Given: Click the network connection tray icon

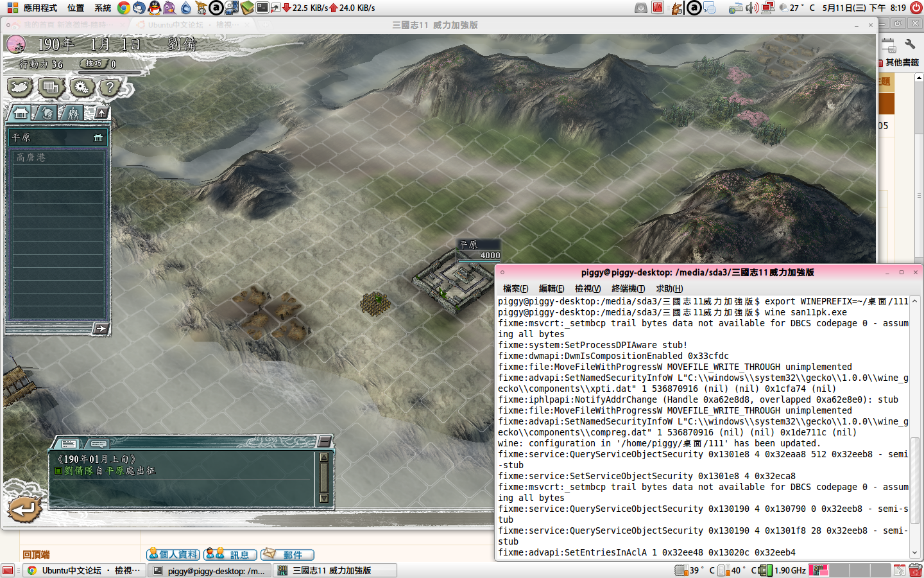Looking at the screenshot, I should [x=767, y=8].
